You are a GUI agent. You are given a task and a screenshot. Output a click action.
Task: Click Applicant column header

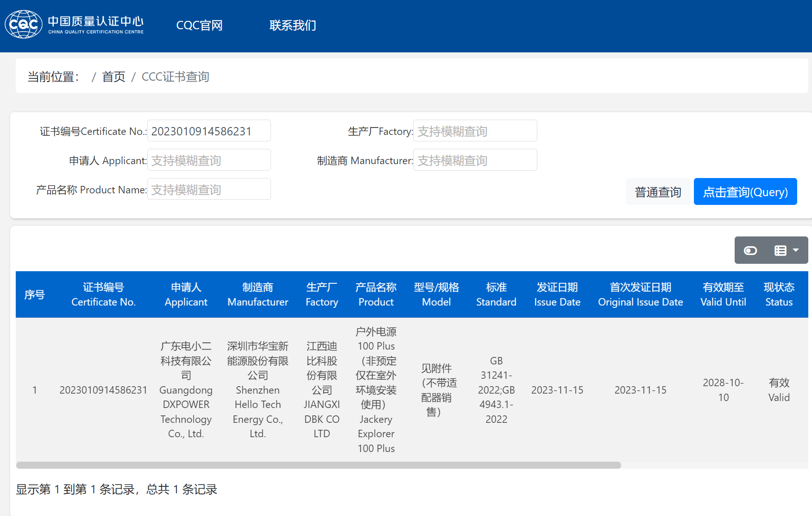click(186, 294)
